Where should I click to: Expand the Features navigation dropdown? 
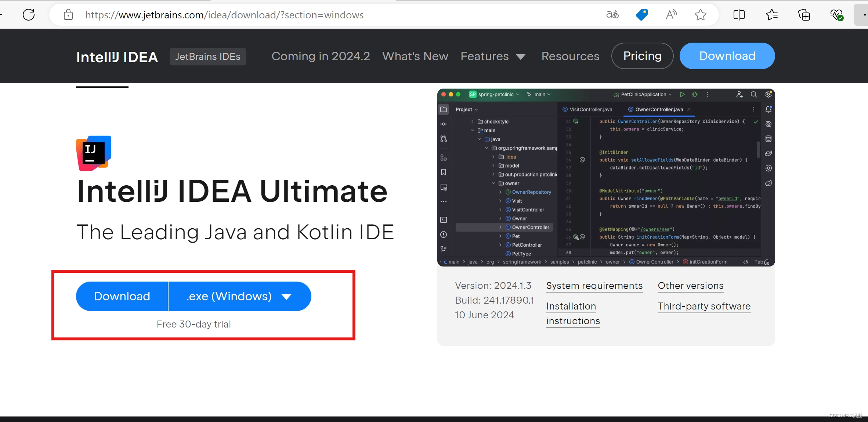[x=493, y=56]
